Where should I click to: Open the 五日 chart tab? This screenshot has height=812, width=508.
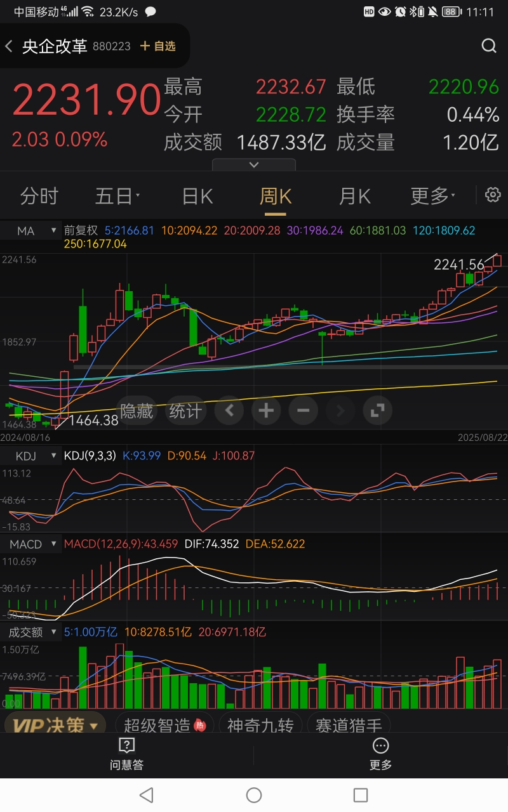tap(117, 196)
